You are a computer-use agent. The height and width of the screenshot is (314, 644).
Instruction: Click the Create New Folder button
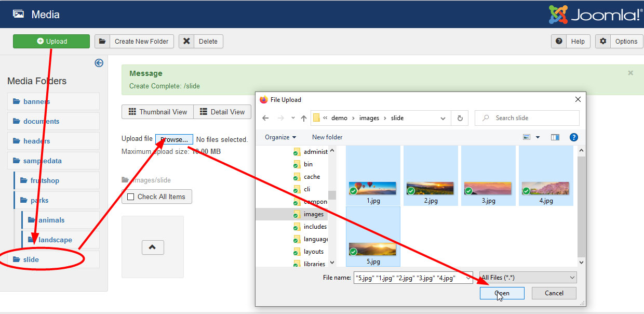tap(135, 42)
